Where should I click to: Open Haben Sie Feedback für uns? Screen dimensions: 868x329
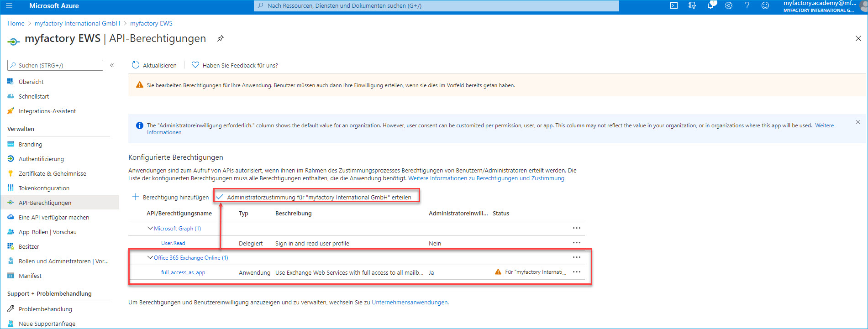235,65
